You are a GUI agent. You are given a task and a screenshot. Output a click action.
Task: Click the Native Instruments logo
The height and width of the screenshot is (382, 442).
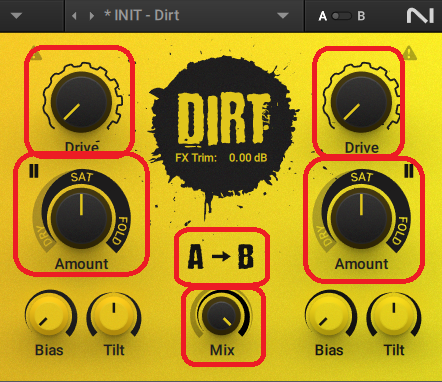420,16
